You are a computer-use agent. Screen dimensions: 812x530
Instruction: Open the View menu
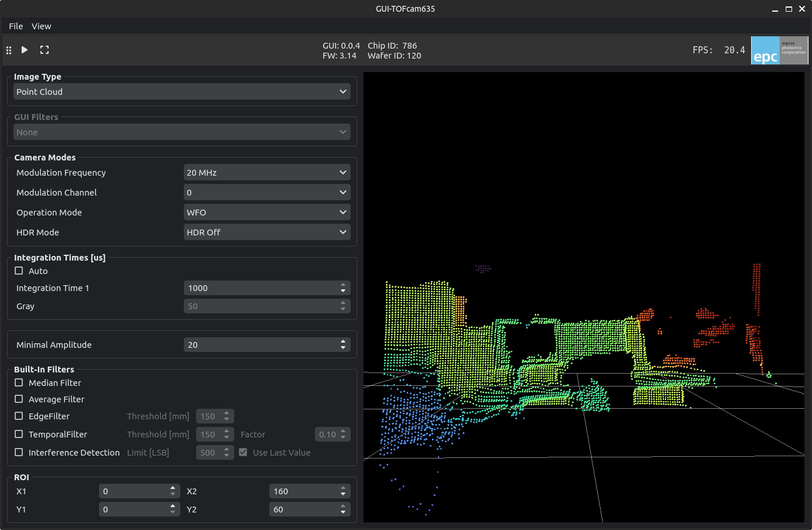tap(41, 26)
